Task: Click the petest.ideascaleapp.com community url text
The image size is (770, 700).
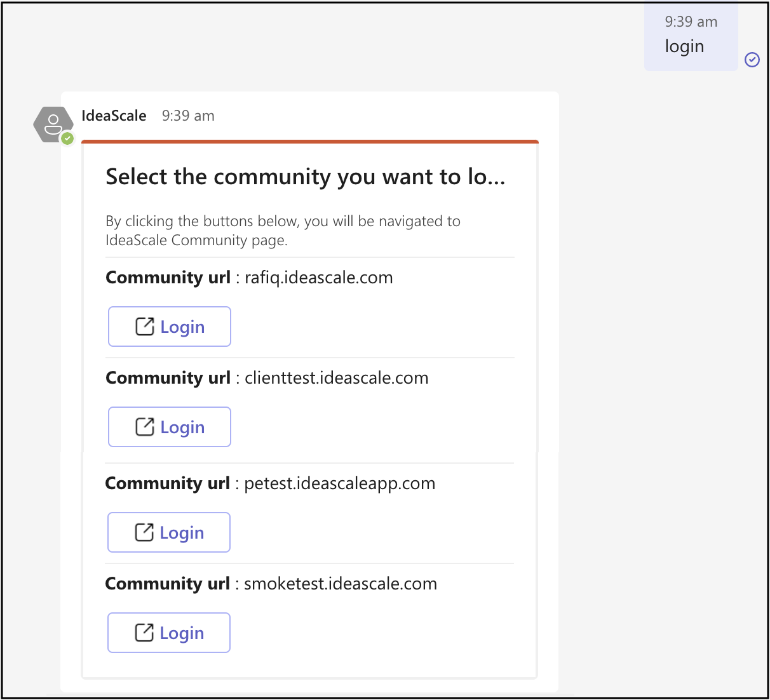Action: [340, 483]
